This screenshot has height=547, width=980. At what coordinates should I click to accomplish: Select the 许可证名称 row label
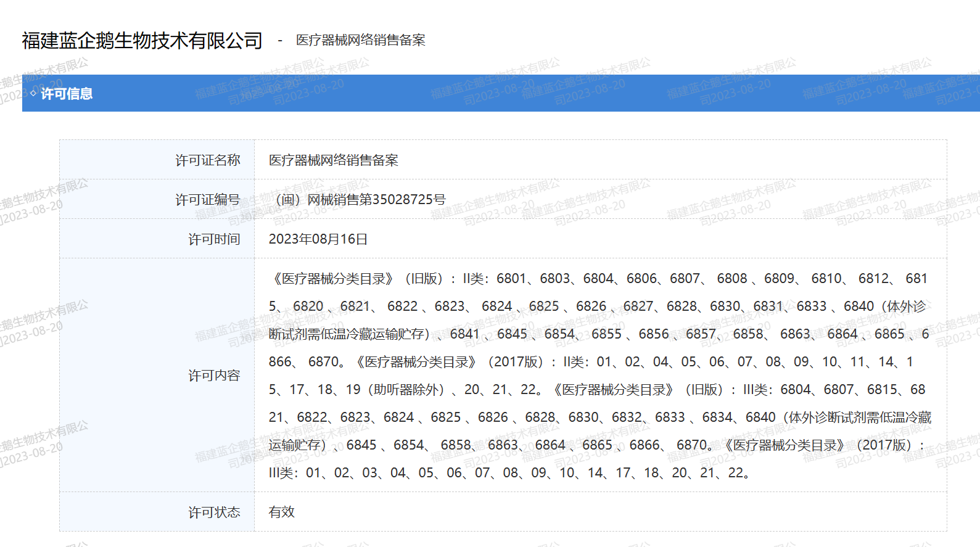tap(207, 160)
